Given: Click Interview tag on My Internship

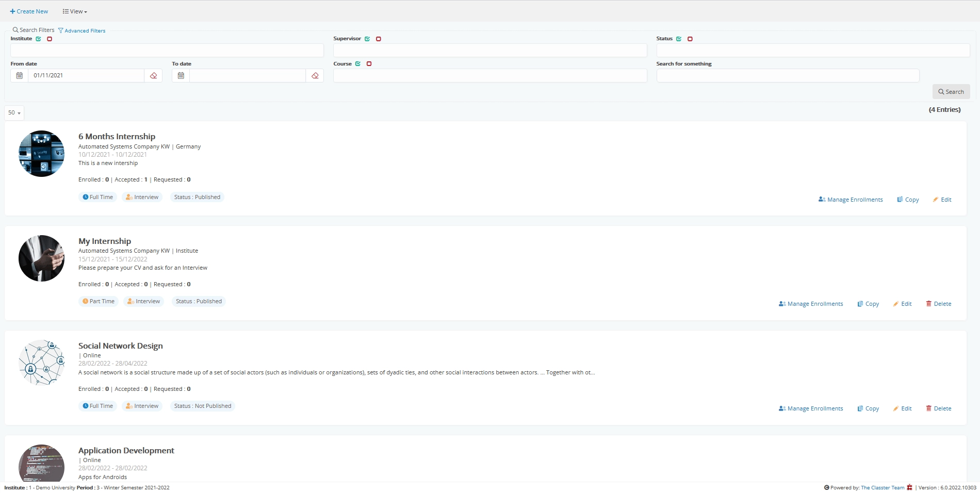Looking at the screenshot, I should tap(144, 301).
